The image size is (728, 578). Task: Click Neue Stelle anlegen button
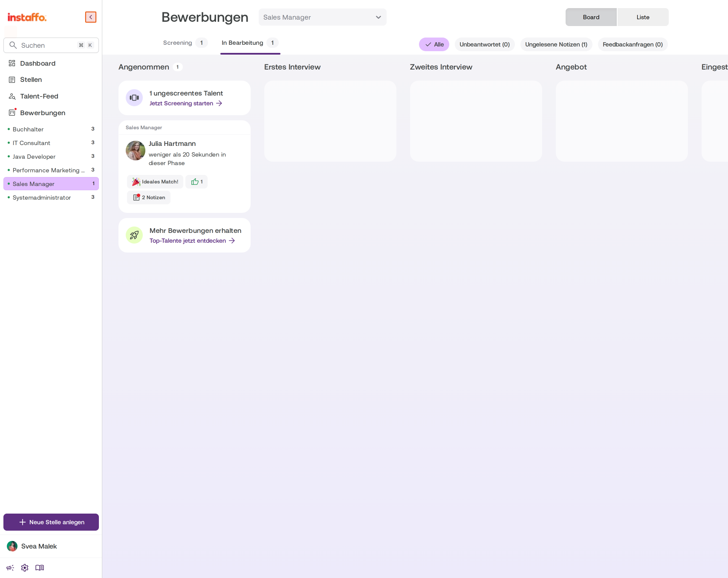(x=51, y=522)
